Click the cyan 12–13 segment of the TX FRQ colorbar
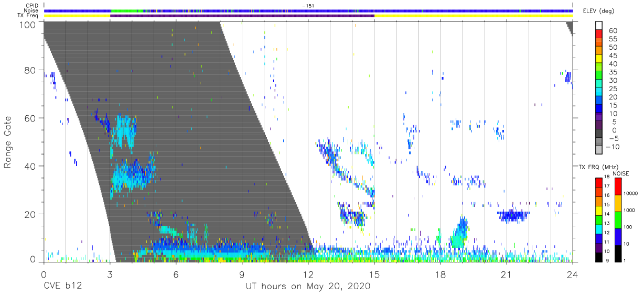This screenshot has height=297, width=644. point(599,229)
